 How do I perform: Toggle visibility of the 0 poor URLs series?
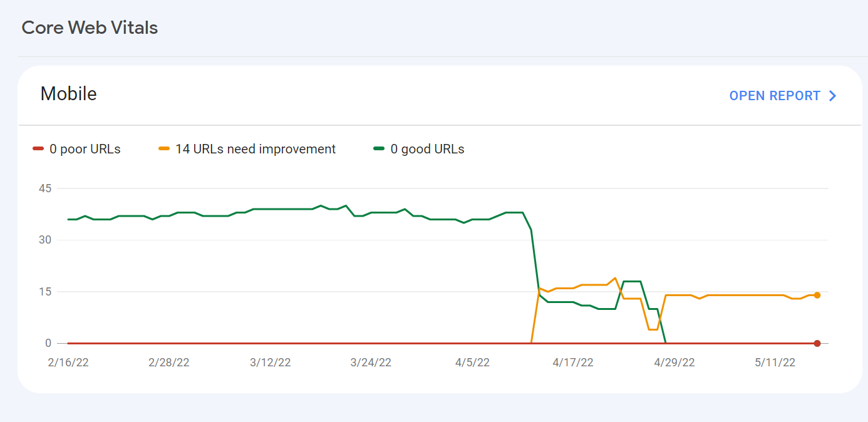(x=76, y=148)
